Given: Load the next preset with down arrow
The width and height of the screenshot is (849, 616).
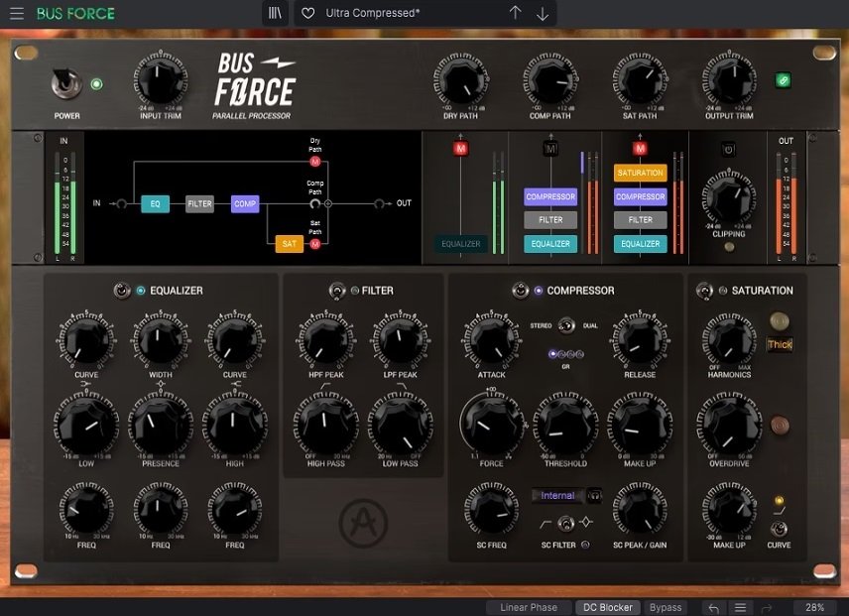Looking at the screenshot, I should (x=543, y=13).
